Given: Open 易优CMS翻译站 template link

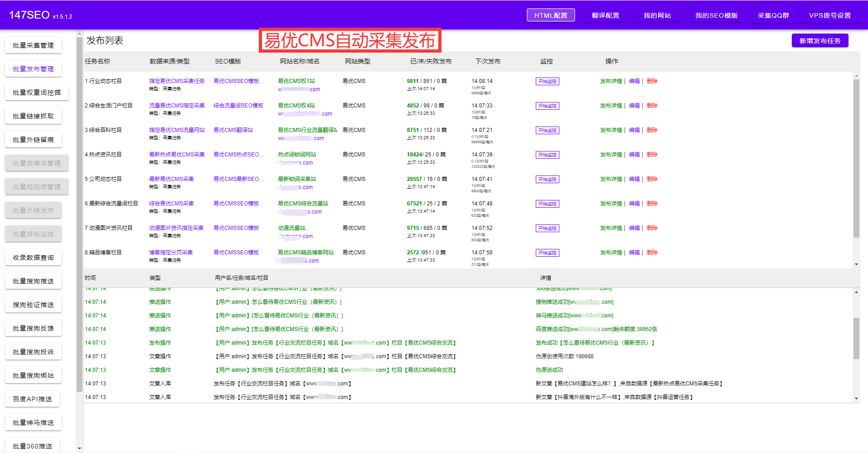Looking at the screenshot, I should (x=233, y=130).
